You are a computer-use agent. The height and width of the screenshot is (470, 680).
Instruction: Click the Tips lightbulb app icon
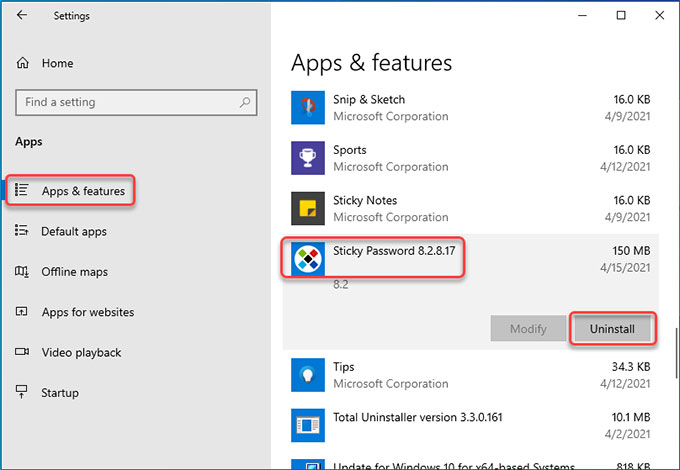tap(308, 375)
